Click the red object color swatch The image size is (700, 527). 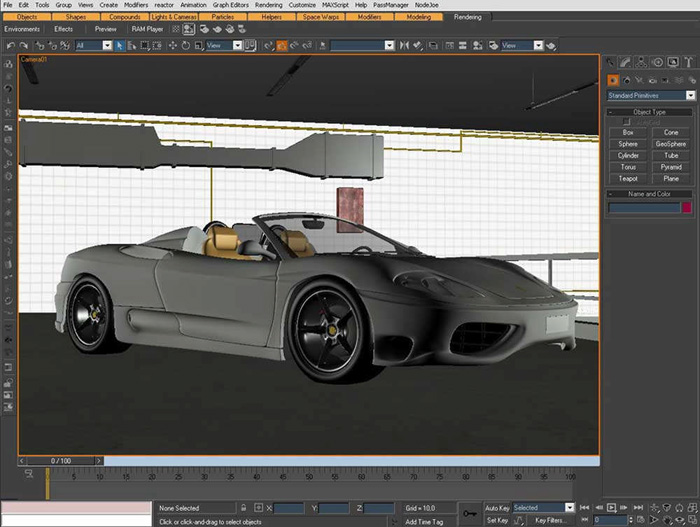click(686, 207)
